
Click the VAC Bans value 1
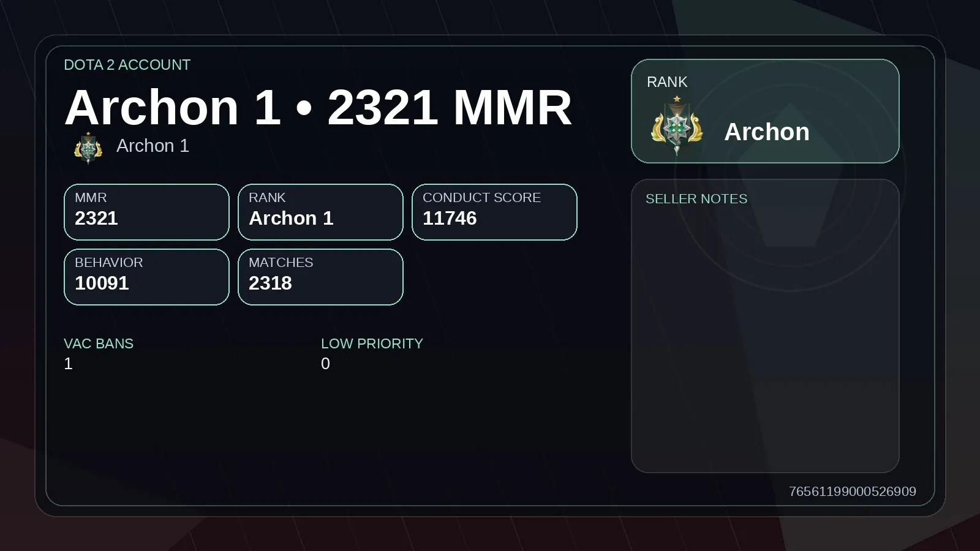[x=68, y=364]
